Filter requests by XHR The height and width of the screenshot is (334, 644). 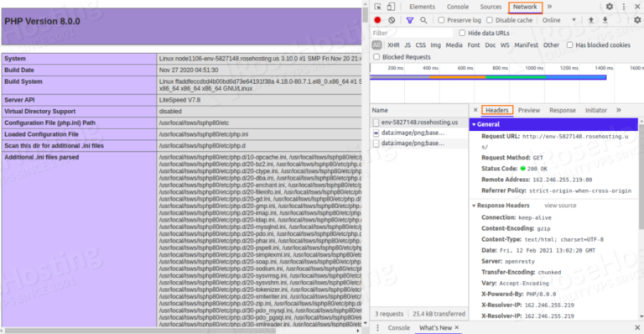pyautogui.click(x=393, y=45)
